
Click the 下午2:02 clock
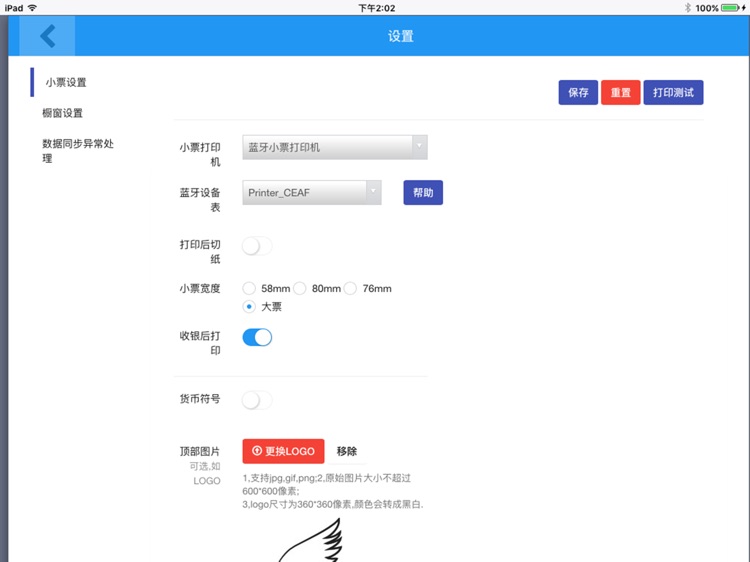[377, 8]
